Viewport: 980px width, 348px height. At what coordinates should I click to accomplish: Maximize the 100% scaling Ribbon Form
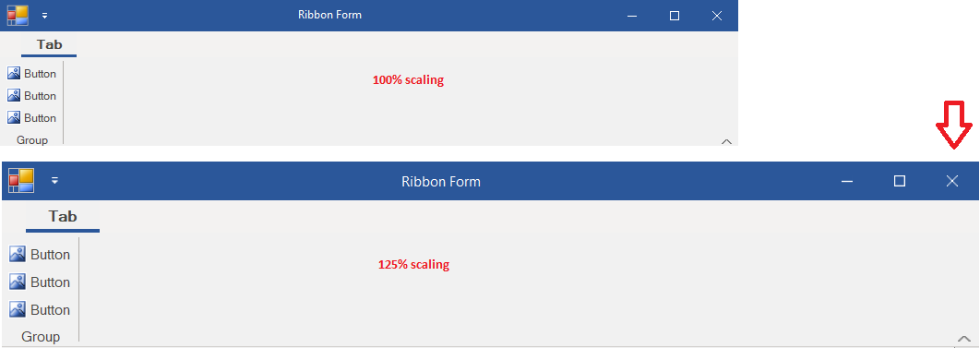pyautogui.click(x=675, y=16)
